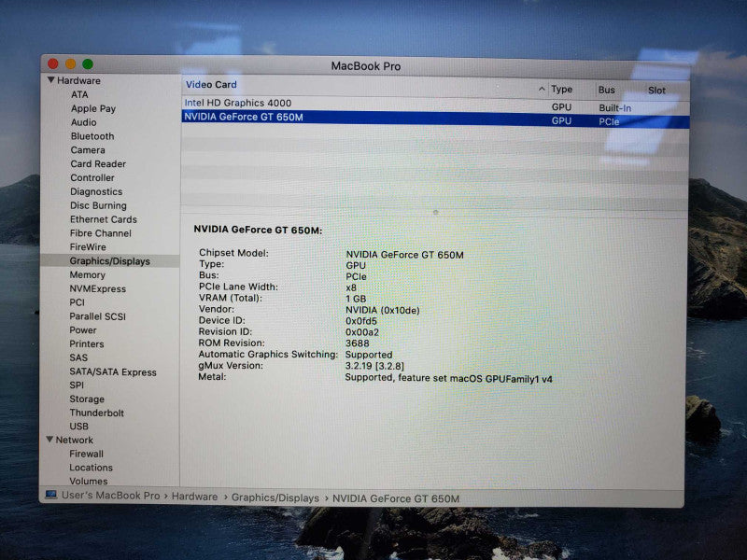Screen dimensions: 747x560
Task: Click the detail heading NVIDIA GeForce GT 650M:
Action: (x=258, y=230)
